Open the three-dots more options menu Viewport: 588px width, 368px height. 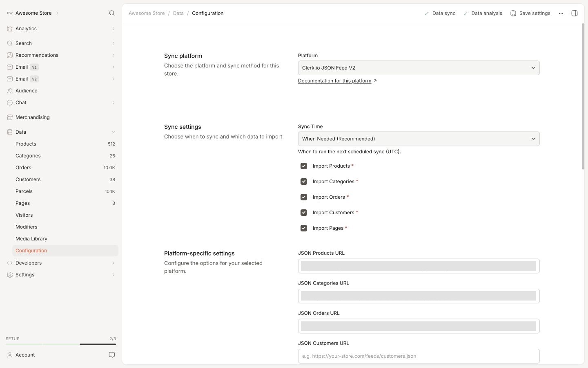(561, 13)
